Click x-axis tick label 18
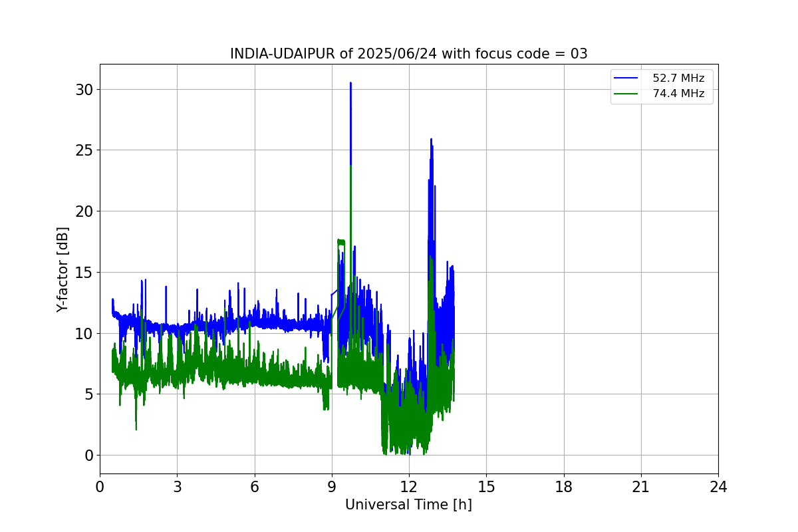This screenshot has height=532, width=798. click(x=564, y=487)
